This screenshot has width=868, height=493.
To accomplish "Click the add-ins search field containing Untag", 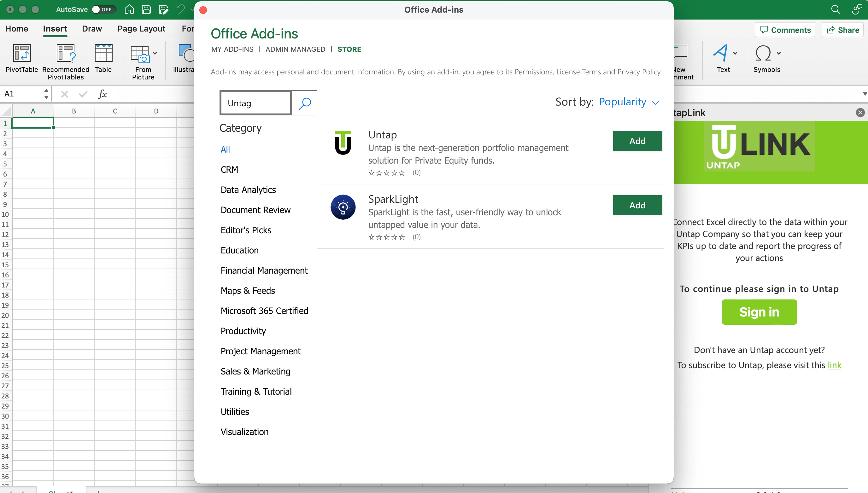I will click(x=256, y=103).
